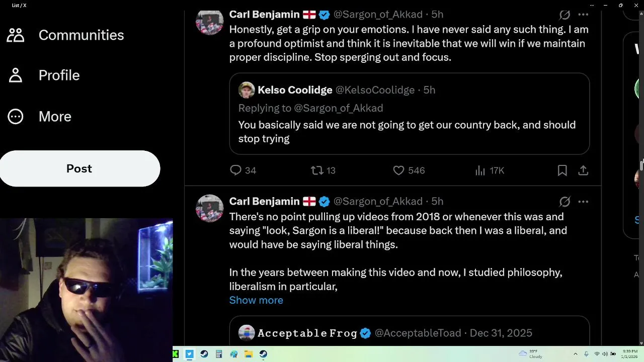
Task: Open Kelso Coolidge's profile picture
Action: (x=247, y=90)
